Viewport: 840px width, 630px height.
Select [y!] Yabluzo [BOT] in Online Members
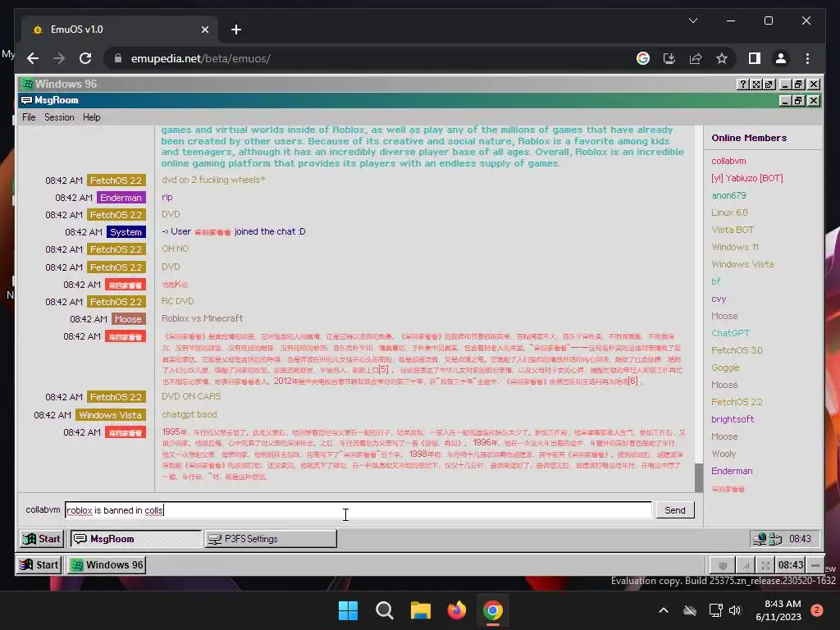(x=746, y=178)
